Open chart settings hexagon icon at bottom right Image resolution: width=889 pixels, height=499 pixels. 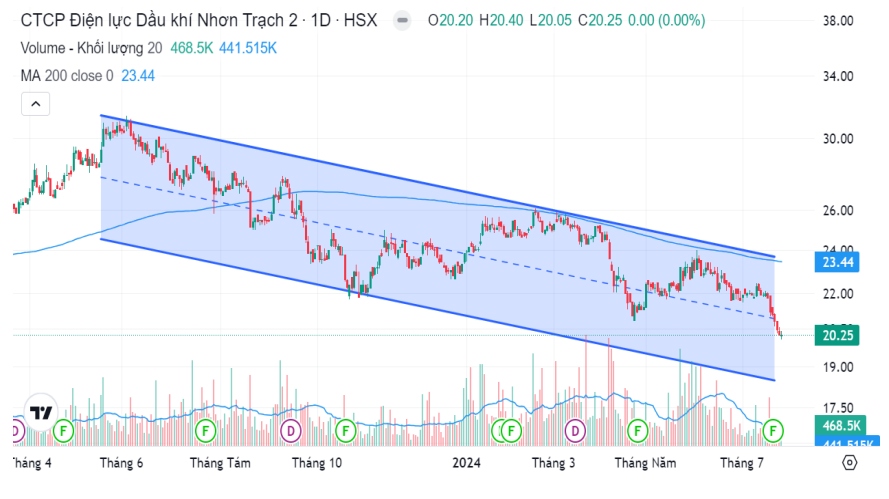(849, 463)
